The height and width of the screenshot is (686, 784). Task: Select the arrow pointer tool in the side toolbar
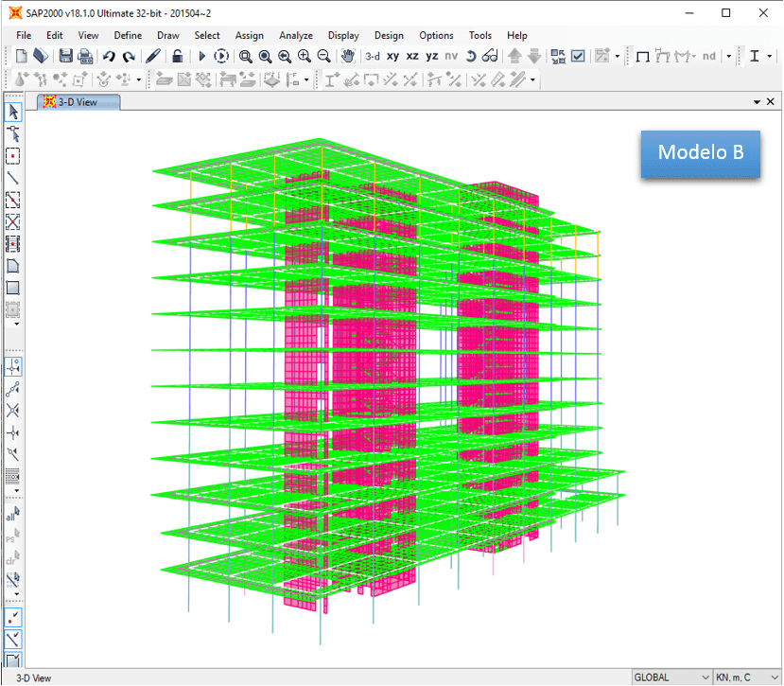click(12, 111)
